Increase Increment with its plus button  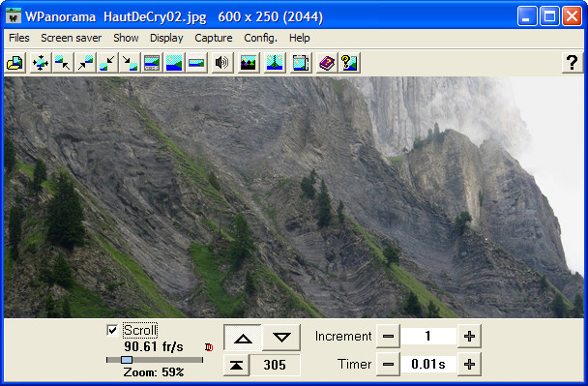[469, 336]
